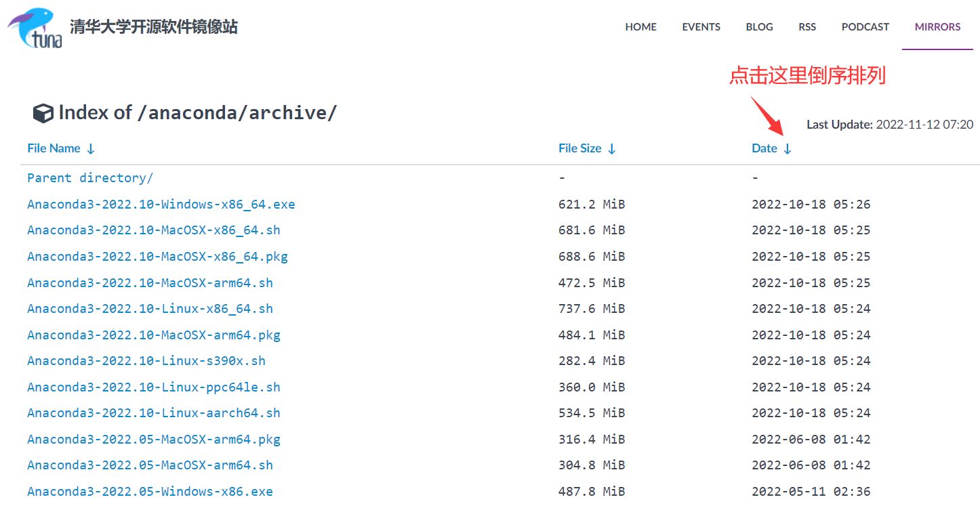Sort by File Size column
The width and height of the screenshot is (980, 510).
point(587,148)
